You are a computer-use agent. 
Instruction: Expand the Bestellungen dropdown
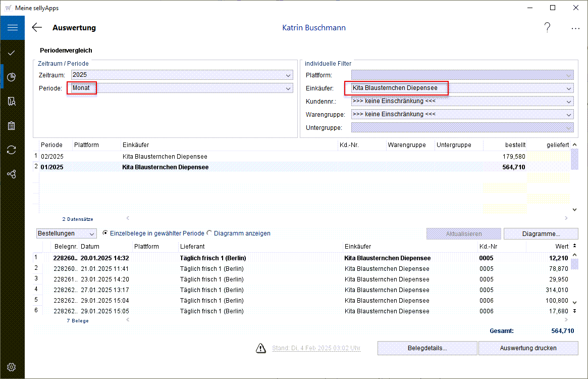91,234
